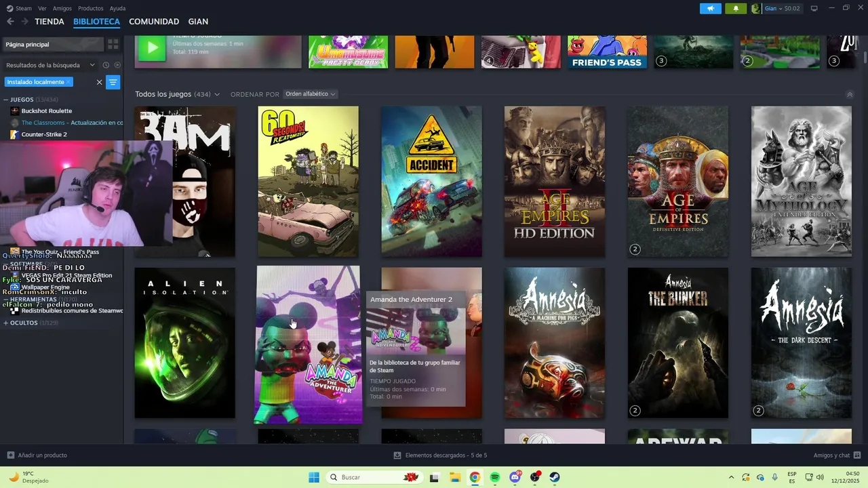
Task: Open GIAN profile tab
Action: coord(198,22)
